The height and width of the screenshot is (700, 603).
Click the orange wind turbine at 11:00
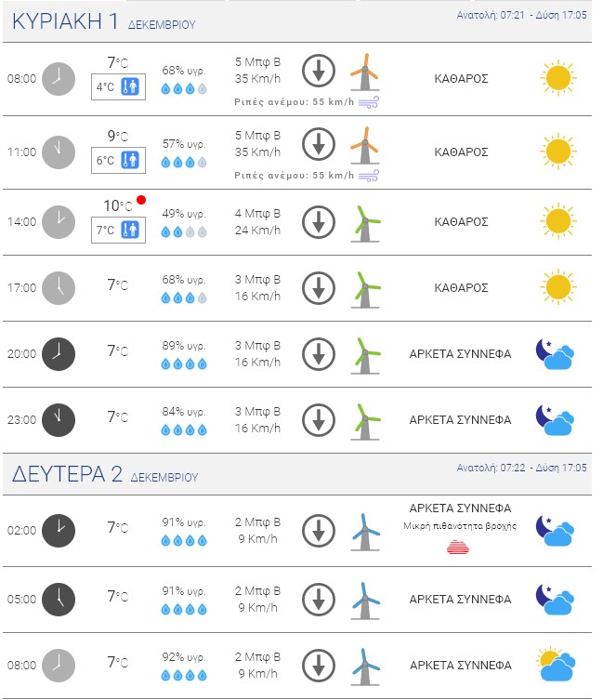(x=364, y=144)
